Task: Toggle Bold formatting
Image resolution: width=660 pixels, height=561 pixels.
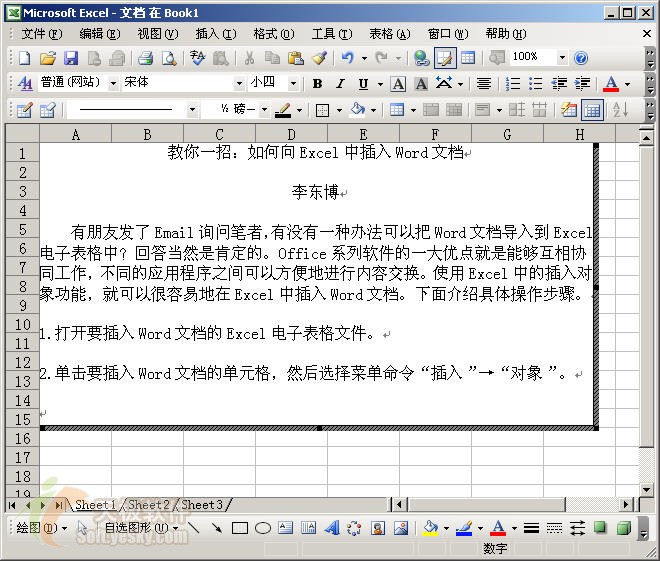Action: tap(317, 84)
